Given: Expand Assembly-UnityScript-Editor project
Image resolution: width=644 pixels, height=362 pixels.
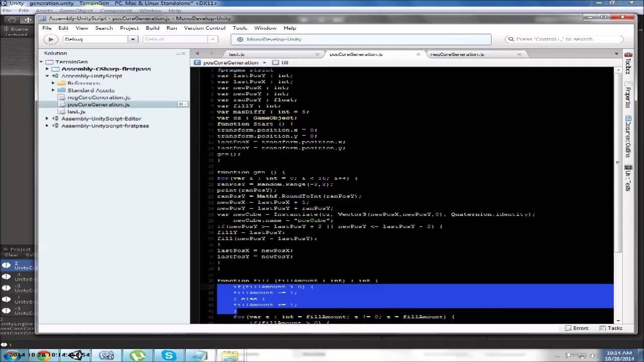Looking at the screenshot, I should 47,119.
